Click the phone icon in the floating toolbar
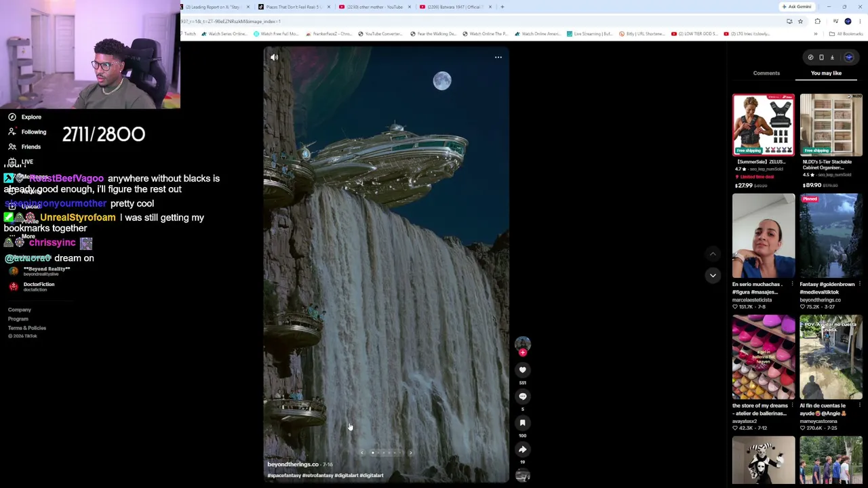 tap(821, 58)
